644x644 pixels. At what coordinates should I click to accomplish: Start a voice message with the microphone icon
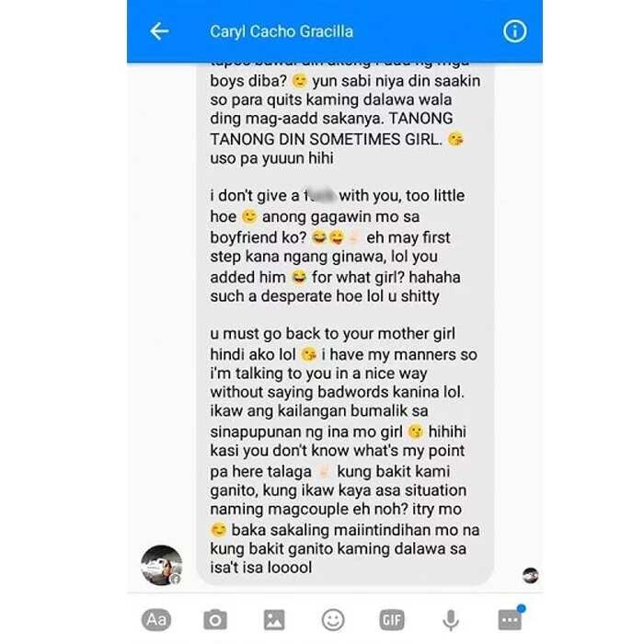[451, 620]
